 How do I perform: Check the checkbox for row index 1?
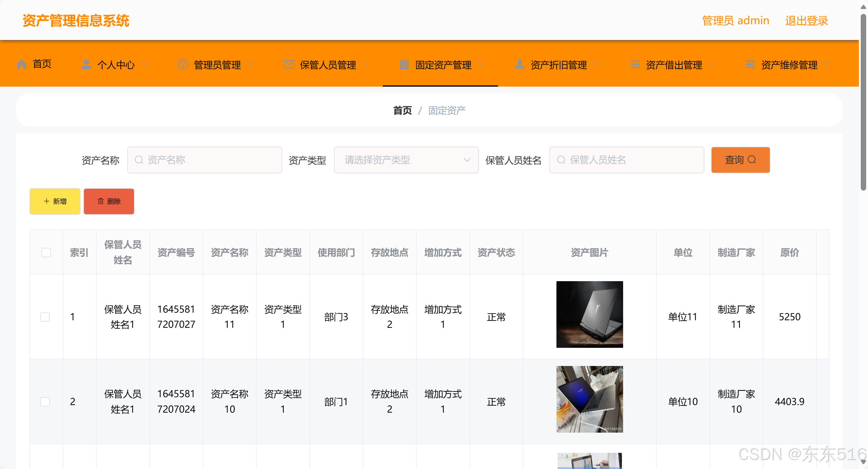45,317
